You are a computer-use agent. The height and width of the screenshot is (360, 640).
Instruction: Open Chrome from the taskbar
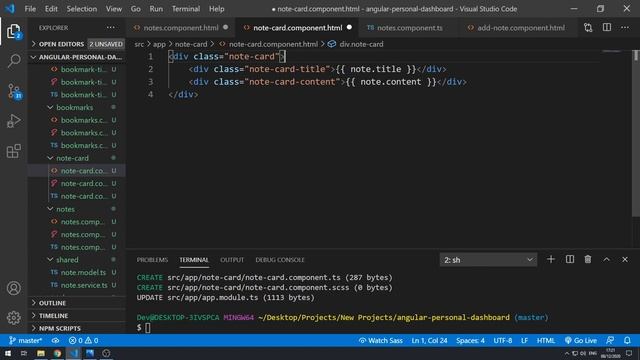[x=58, y=353]
